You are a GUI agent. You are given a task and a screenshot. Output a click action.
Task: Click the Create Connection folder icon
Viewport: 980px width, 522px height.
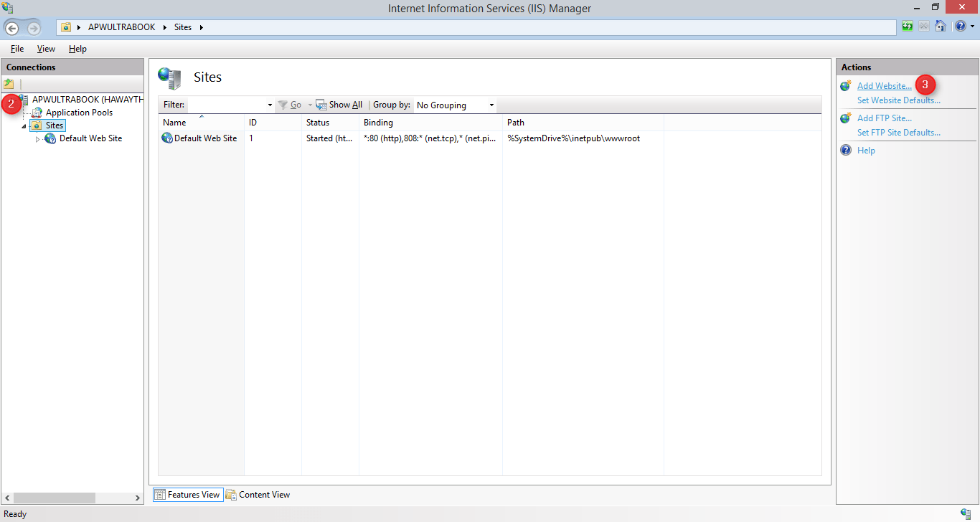tap(9, 84)
